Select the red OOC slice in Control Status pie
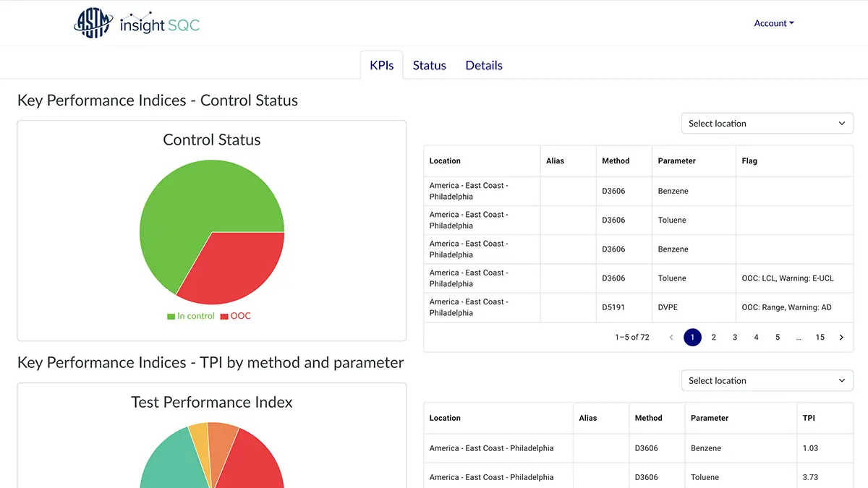 (235, 267)
